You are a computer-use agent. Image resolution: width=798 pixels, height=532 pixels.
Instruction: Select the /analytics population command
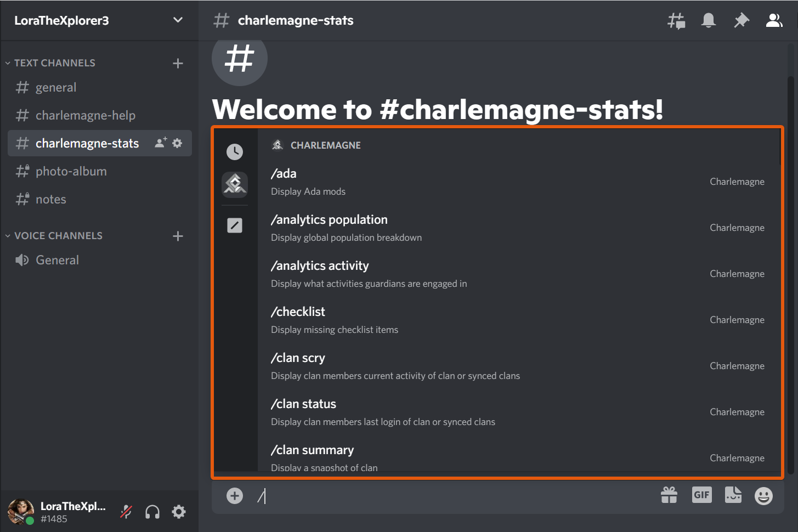(x=519, y=228)
